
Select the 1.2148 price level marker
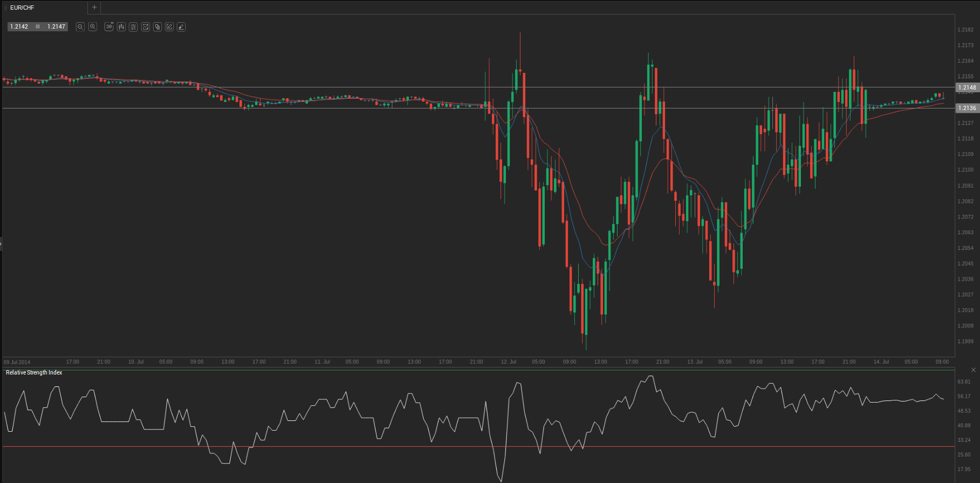[967, 87]
